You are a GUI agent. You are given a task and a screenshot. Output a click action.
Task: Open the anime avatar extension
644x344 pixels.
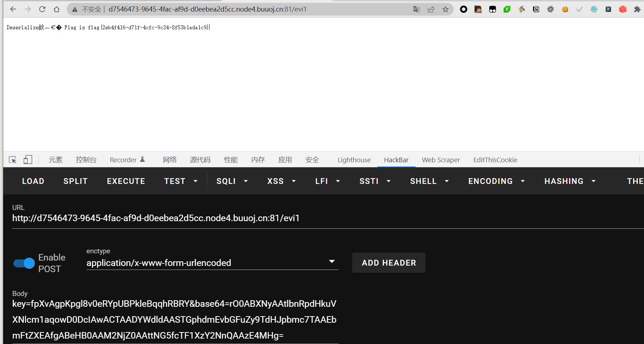pyautogui.click(x=478, y=9)
